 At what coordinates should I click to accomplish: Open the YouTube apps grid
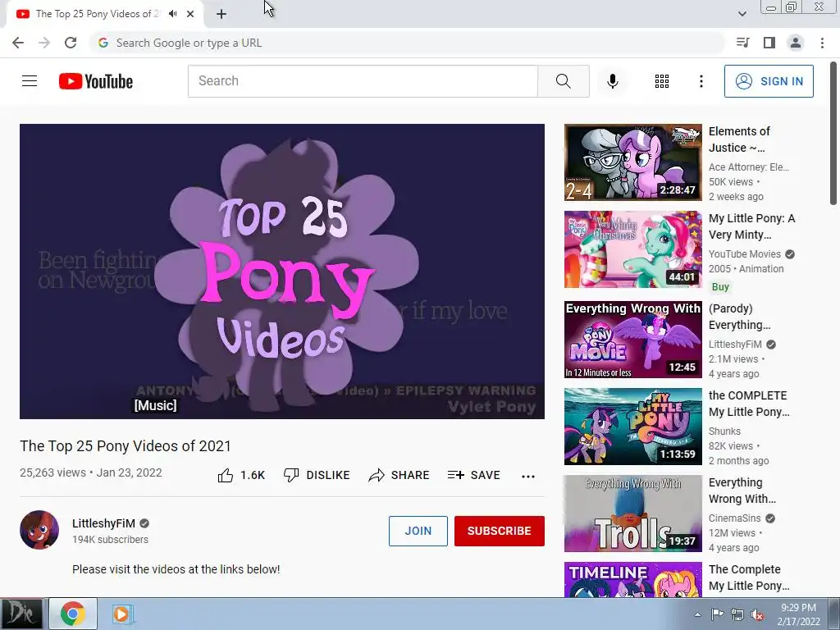[x=662, y=81]
